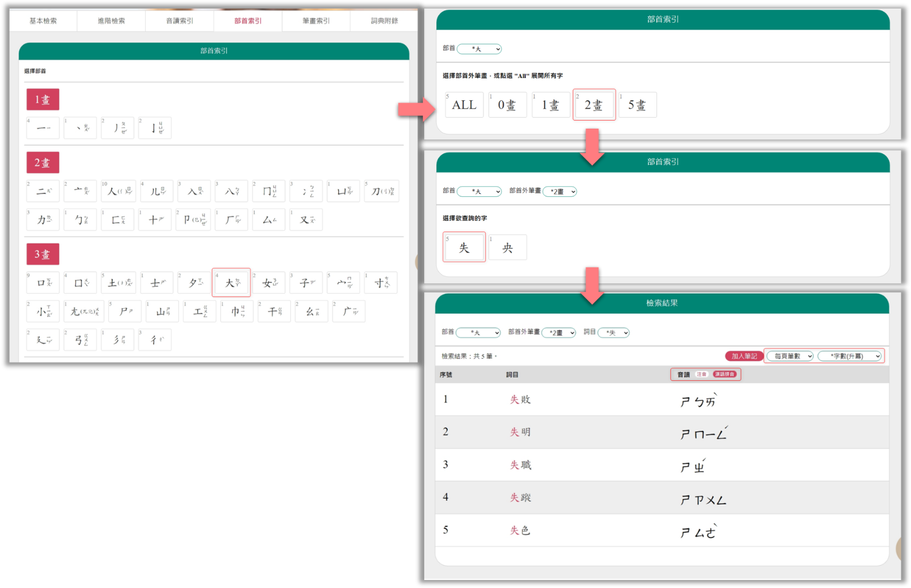Open the 部首 dropdown in the stroke-count panel

point(479,49)
